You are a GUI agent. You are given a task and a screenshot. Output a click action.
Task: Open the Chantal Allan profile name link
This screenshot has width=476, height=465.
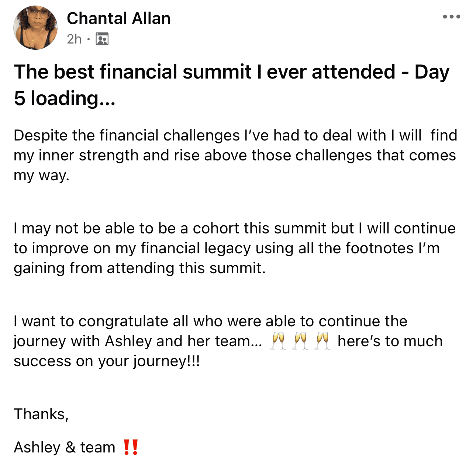pos(119,18)
